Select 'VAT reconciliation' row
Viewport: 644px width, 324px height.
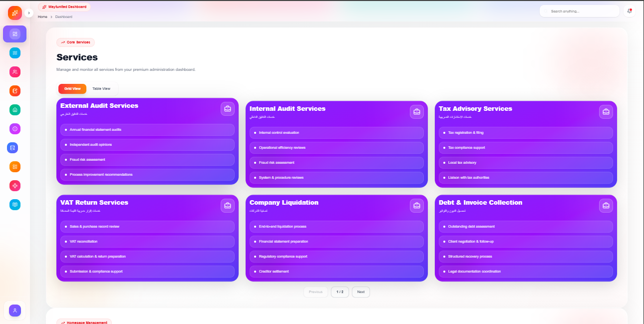(x=147, y=242)
